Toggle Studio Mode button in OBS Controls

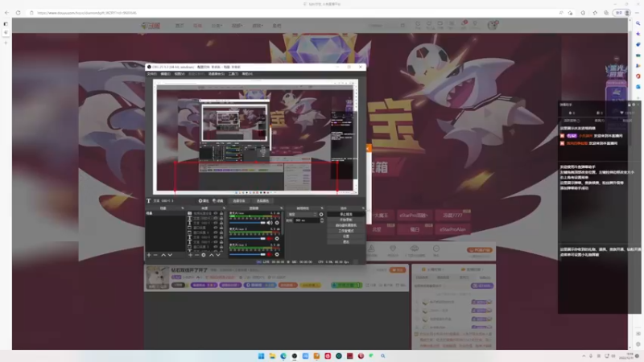pos(346,231)
